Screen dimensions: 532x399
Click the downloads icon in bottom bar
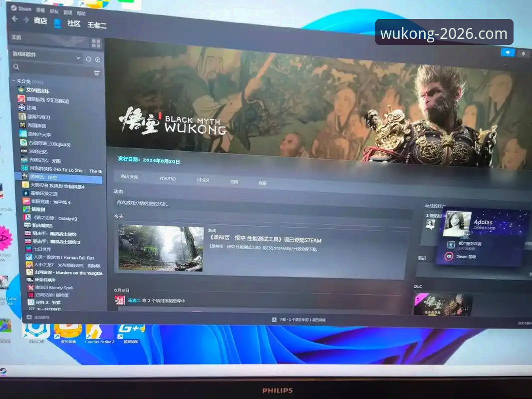[x=274, y=319]
